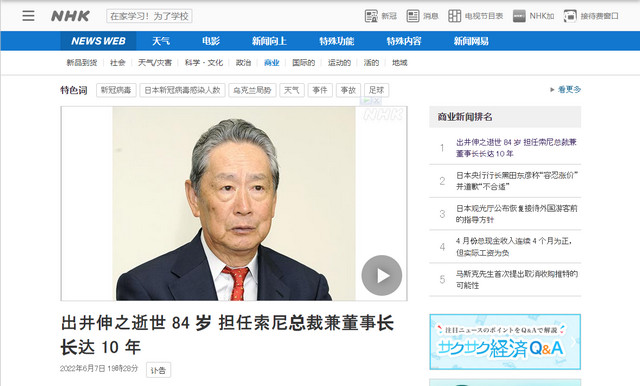This screenshot has width=640, height=386.
Task: Click the 事件 keyword tag
Action: click(320, 90)
